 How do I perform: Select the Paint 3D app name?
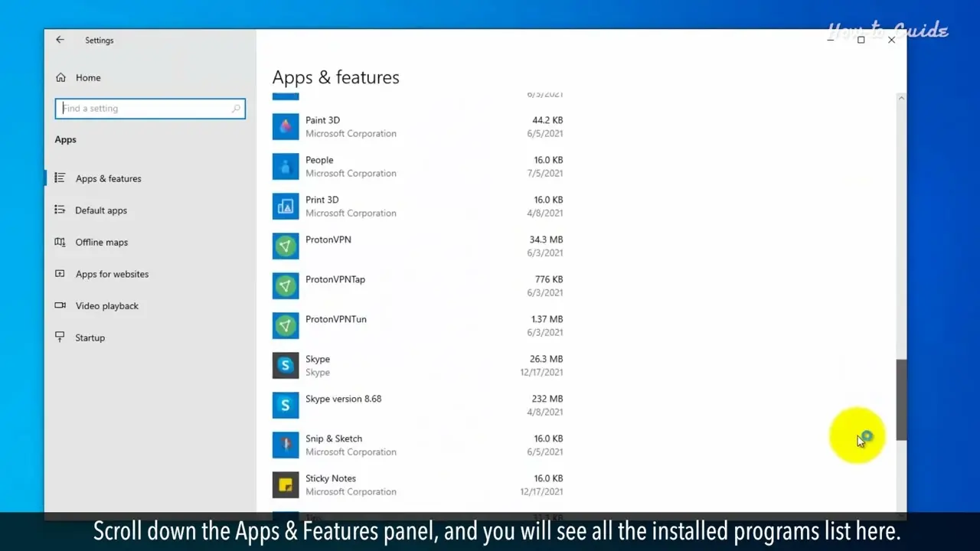[x=322, y=120]
